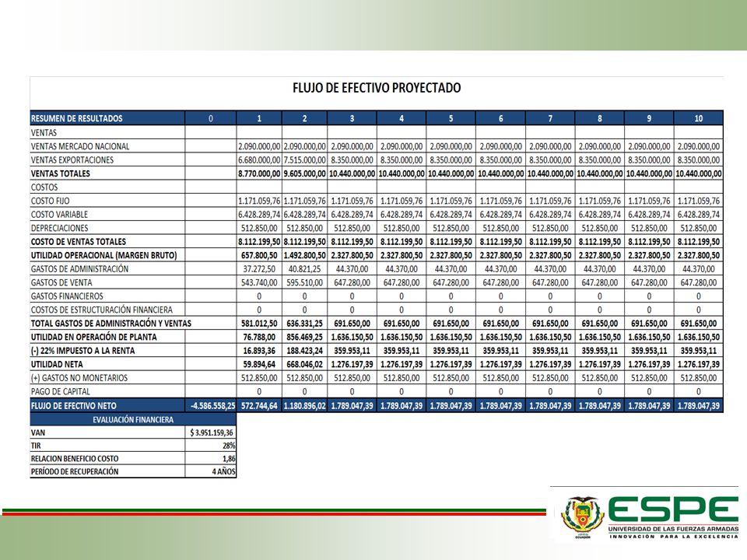Click the 8.770.000,00 total sales value
Screen dimensions: 747x560
click(259, 173)
